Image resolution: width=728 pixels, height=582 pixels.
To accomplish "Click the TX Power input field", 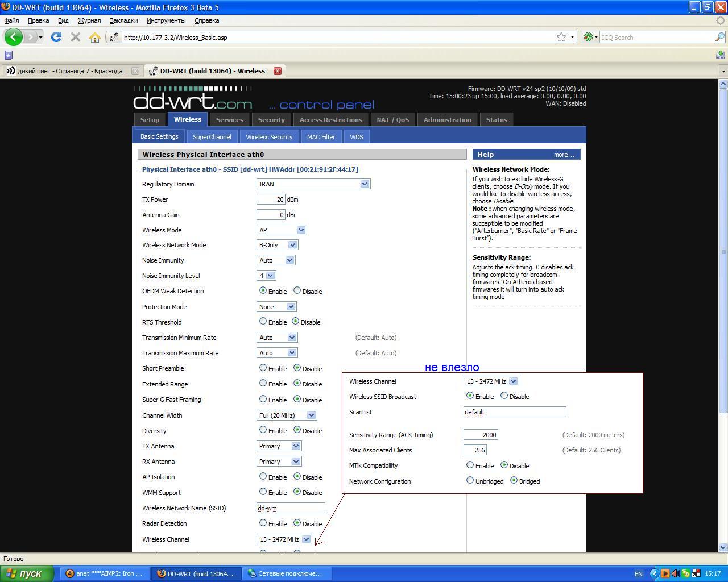I will point(271,199).
